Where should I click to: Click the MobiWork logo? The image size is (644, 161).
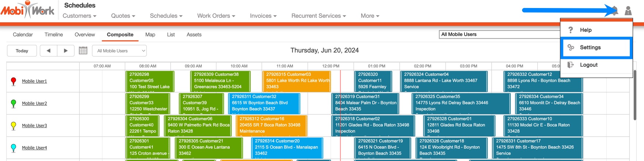[x=27, y=10]
